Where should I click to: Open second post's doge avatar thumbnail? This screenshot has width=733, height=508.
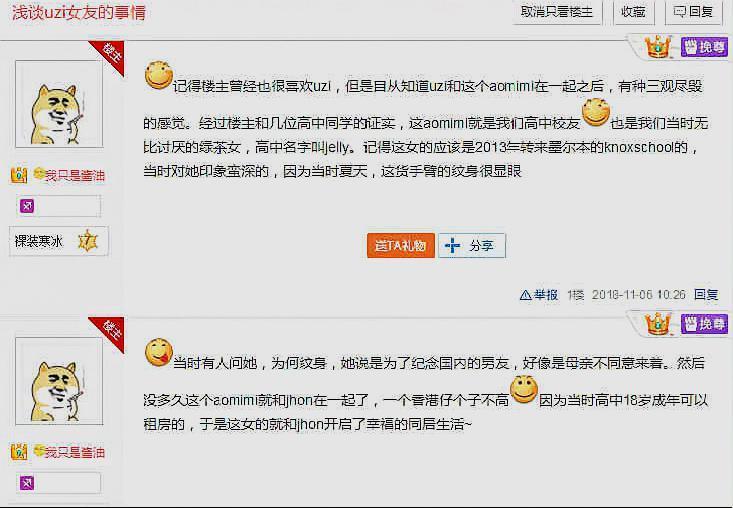59,381
